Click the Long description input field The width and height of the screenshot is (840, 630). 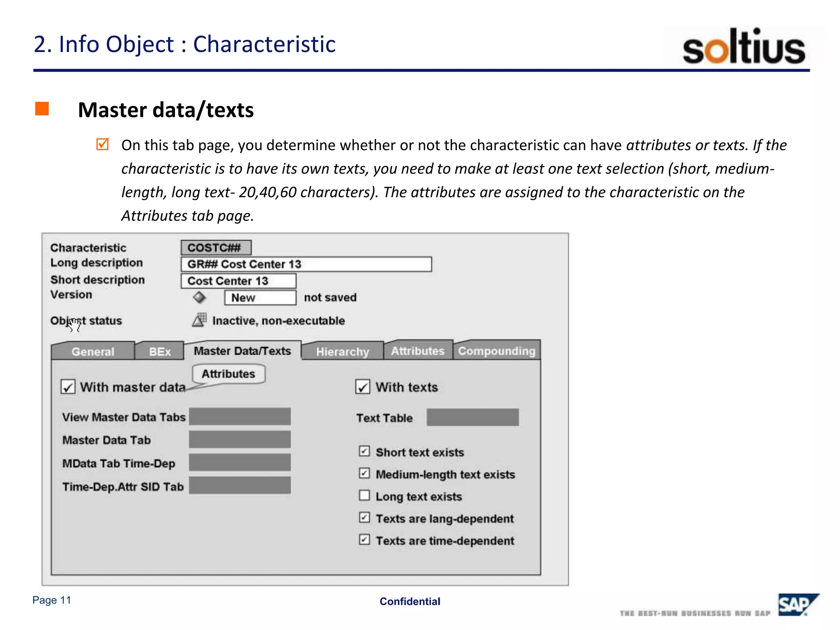[306, 264]
